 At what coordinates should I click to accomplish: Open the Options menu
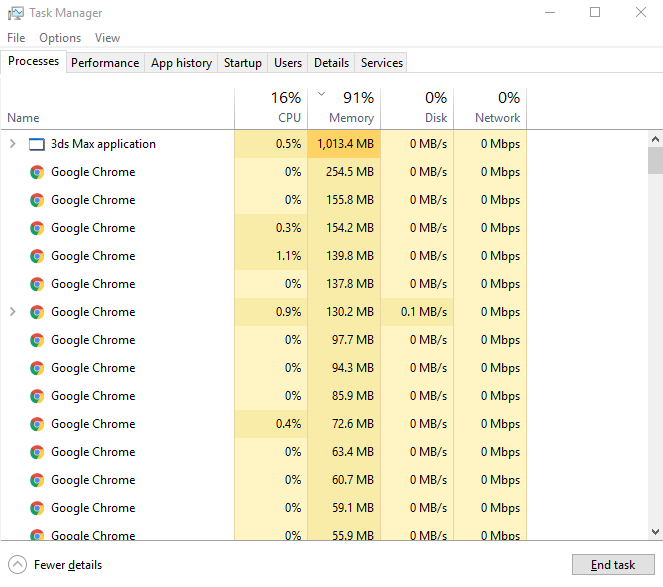pos(60,38)
